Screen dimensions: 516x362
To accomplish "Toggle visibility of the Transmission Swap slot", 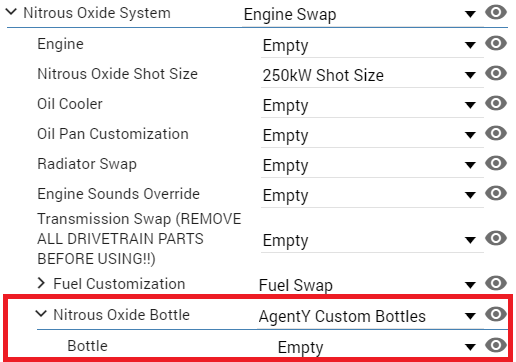I will pyautogui.click(x=496, y=238).
